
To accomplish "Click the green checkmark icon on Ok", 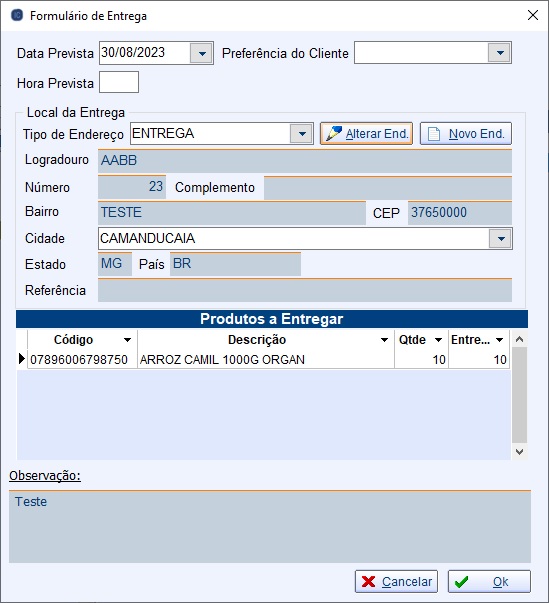I will click(x=461, y=582).
